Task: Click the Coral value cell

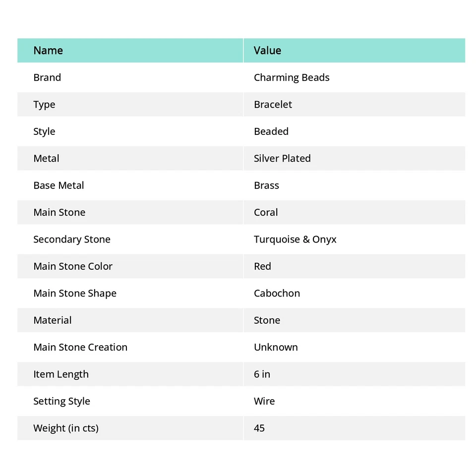Action: 266,213
